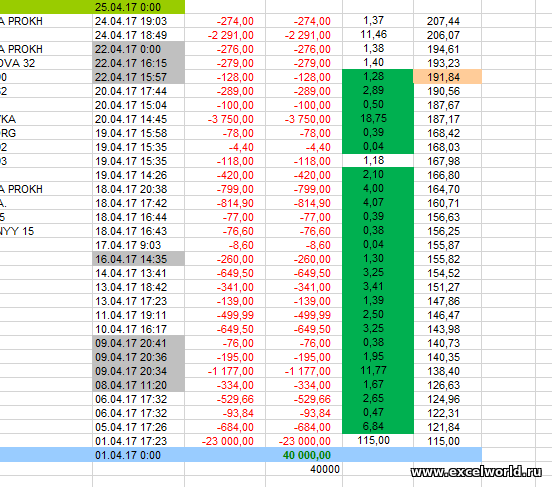Click the cell showing 115,00 in last column
The height and width of the screenshot is (487, 552).
[x=447, y=441]
